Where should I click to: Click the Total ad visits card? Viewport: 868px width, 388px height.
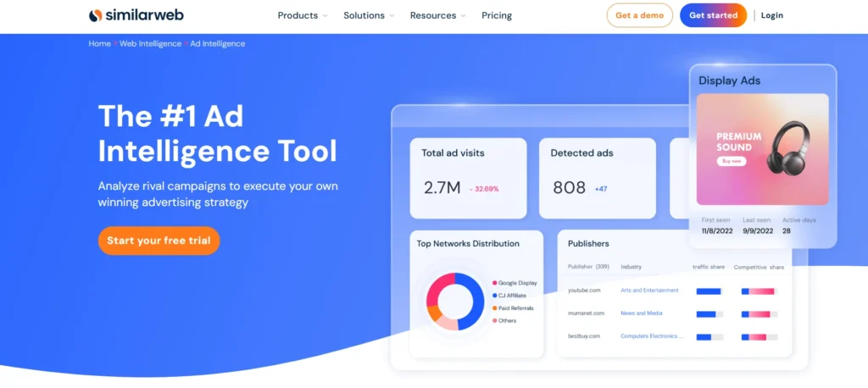point(468,178)
